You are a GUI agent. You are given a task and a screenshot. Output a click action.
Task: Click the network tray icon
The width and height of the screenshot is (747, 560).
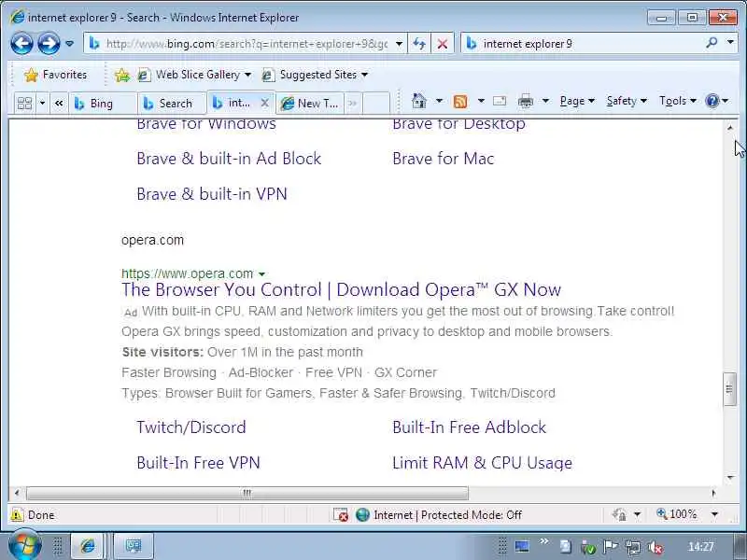click(633, 548)
